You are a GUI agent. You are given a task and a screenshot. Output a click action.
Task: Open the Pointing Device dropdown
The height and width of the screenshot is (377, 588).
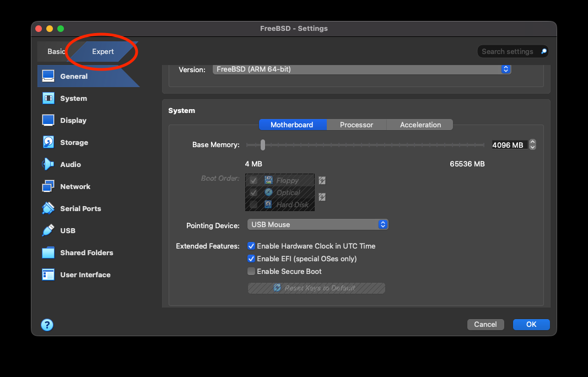[317, 224]
